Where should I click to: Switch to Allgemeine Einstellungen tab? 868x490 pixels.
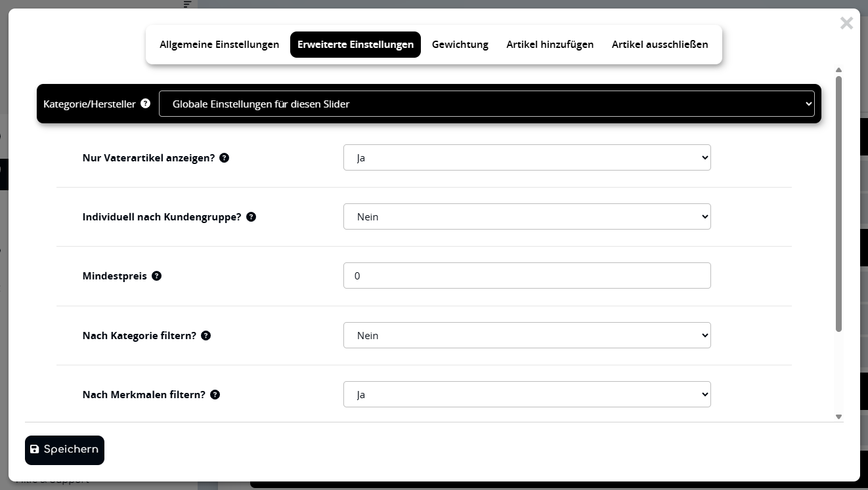pos(219,45)
